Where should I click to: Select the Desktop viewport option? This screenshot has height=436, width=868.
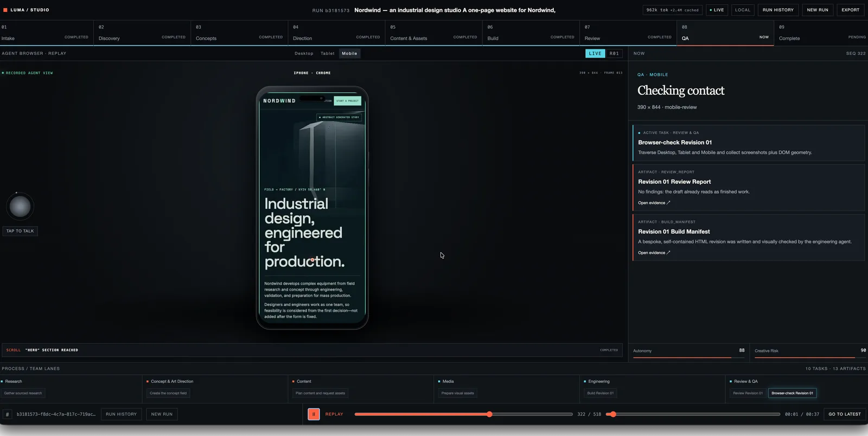point(304,54)
